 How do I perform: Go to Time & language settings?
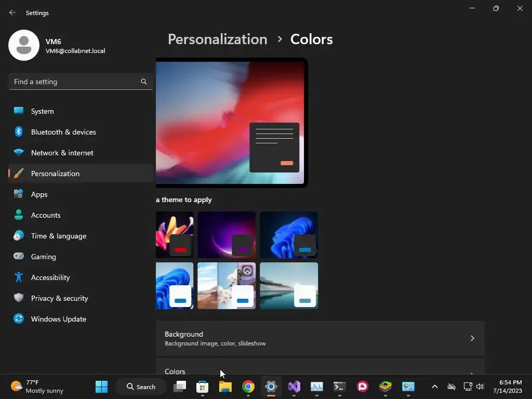[81, 236]
